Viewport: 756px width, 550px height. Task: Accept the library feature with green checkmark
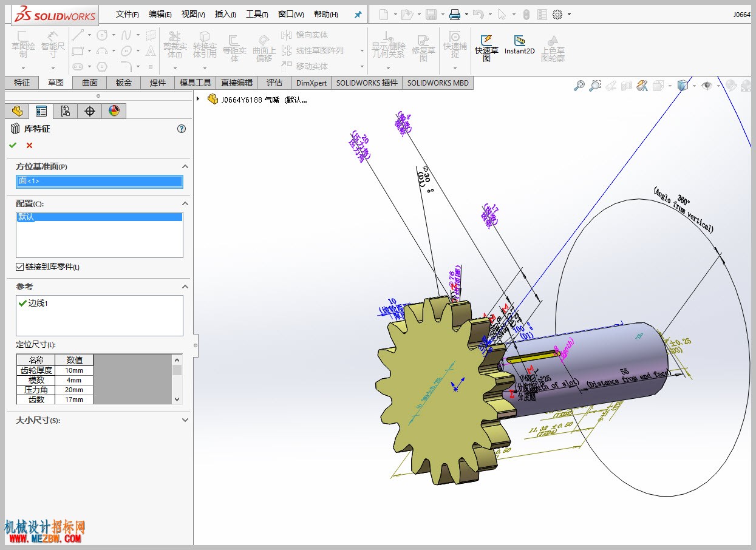click(13, 145)
